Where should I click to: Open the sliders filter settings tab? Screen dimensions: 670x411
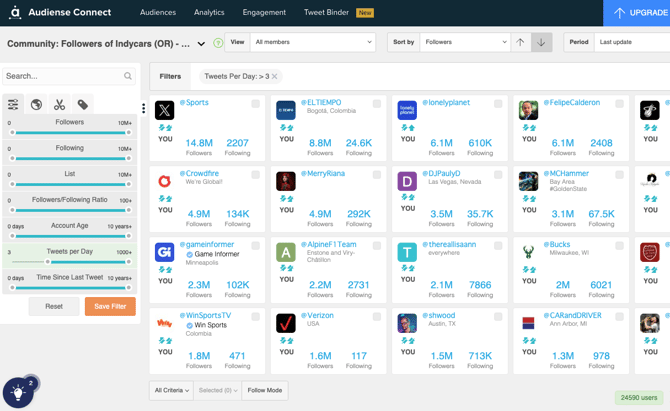(13, 104)
